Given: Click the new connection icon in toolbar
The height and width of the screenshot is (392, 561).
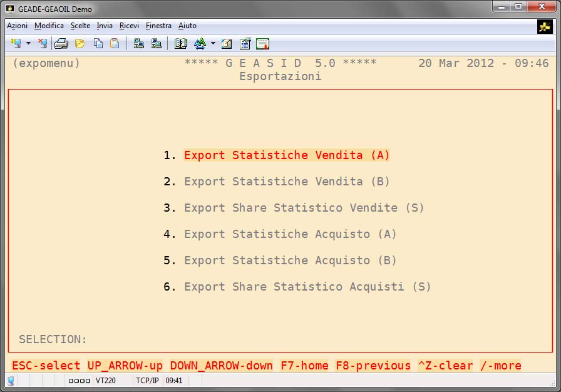Looking at the screenshot, I should pos(16,43).
